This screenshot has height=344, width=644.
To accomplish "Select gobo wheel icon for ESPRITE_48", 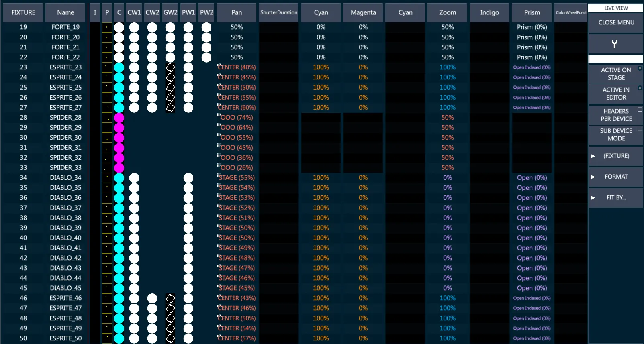I will 170,318.
